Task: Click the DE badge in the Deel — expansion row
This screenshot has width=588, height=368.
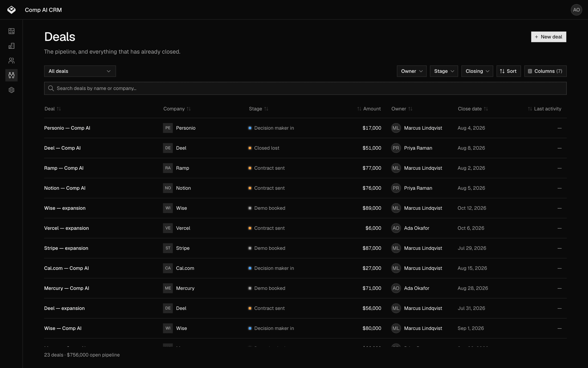Action: tap(168, 308)
